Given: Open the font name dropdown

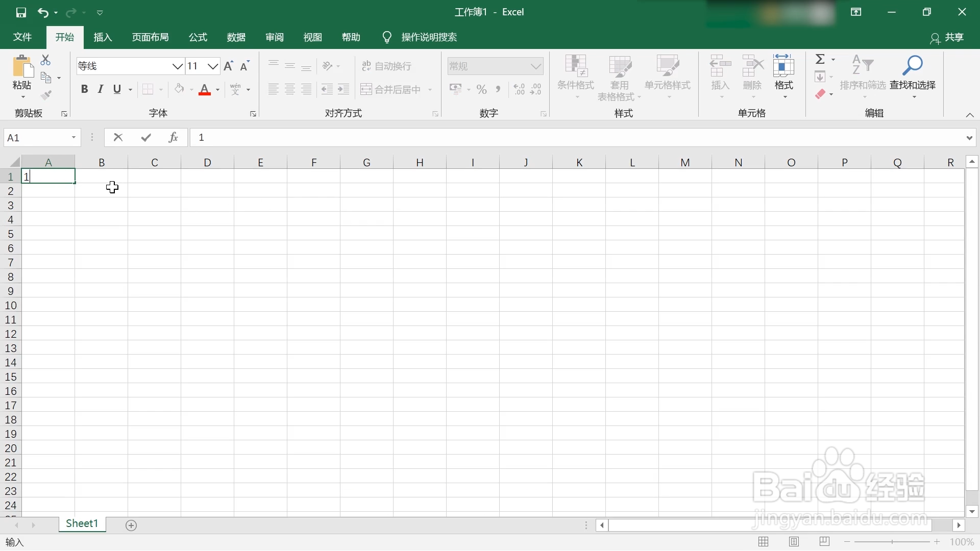Looking at the screenshot, I should pyautogui.click(x=177, y=66).
